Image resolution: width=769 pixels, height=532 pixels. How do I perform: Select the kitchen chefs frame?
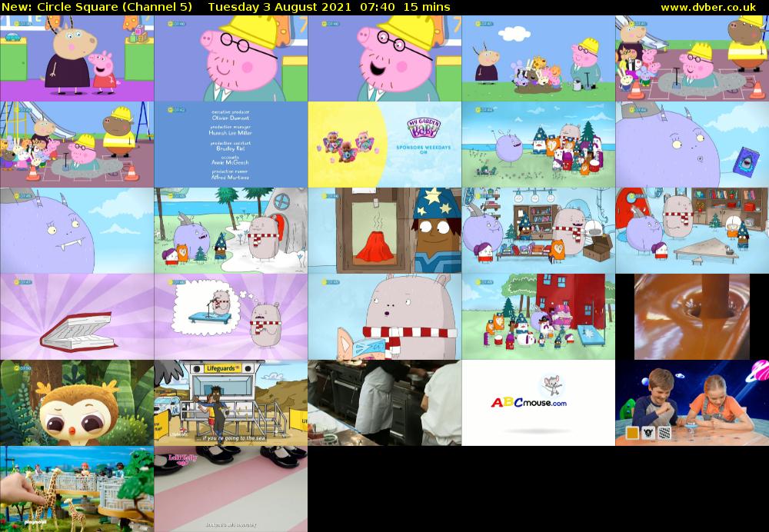(x=385, y=403)
